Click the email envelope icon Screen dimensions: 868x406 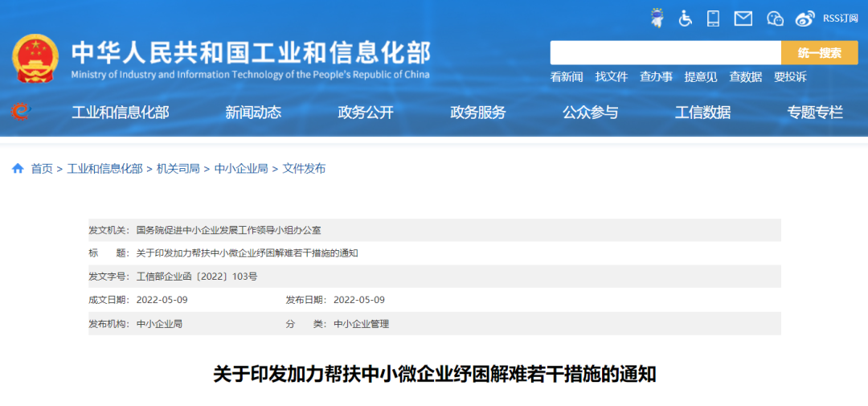coord(743,18)
